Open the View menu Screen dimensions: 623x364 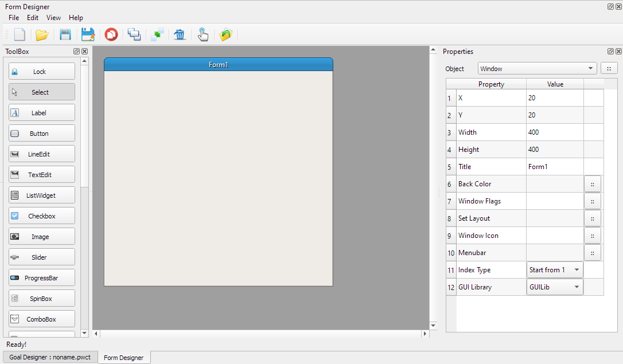point(53,17)
